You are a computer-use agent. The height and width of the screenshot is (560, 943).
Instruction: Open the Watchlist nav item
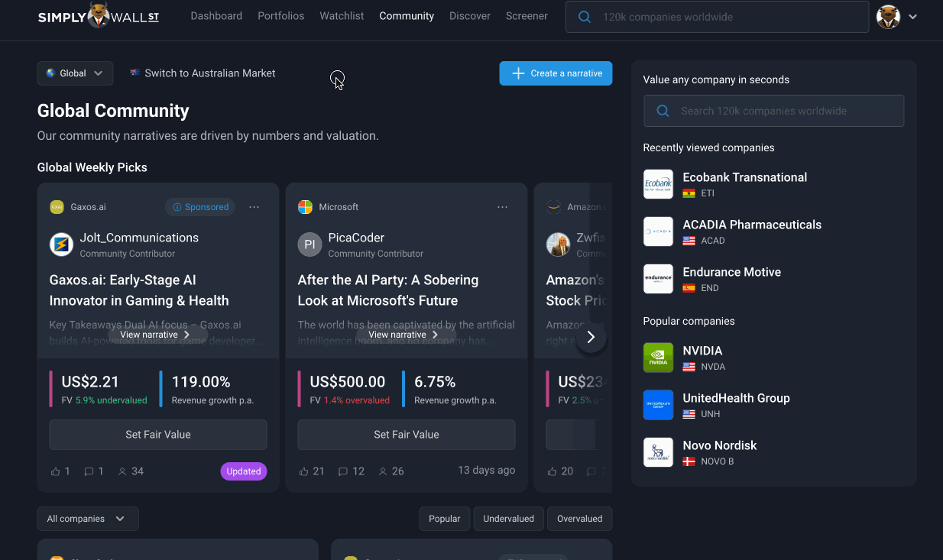(342, 16)
